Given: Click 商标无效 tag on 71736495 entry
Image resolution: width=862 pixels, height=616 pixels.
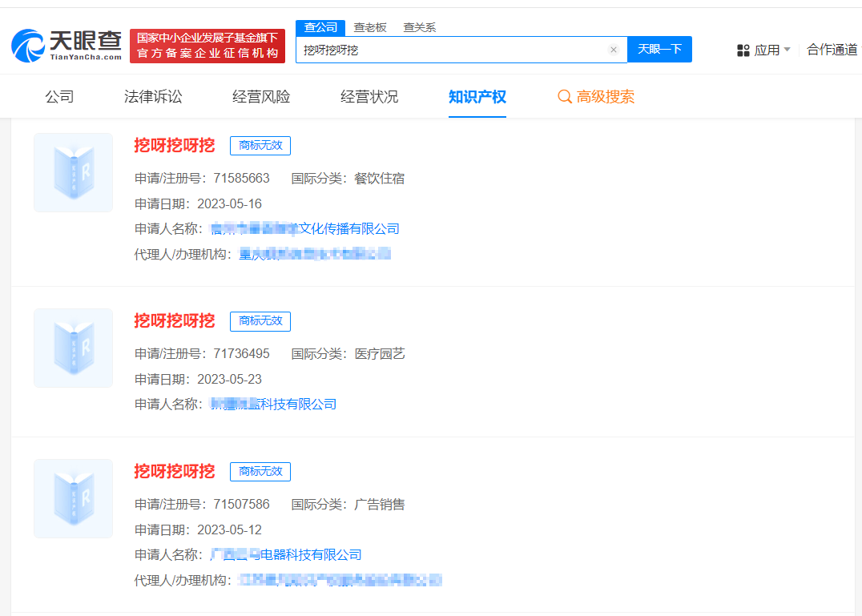Looking at the screenshot, I should [260, 321].
